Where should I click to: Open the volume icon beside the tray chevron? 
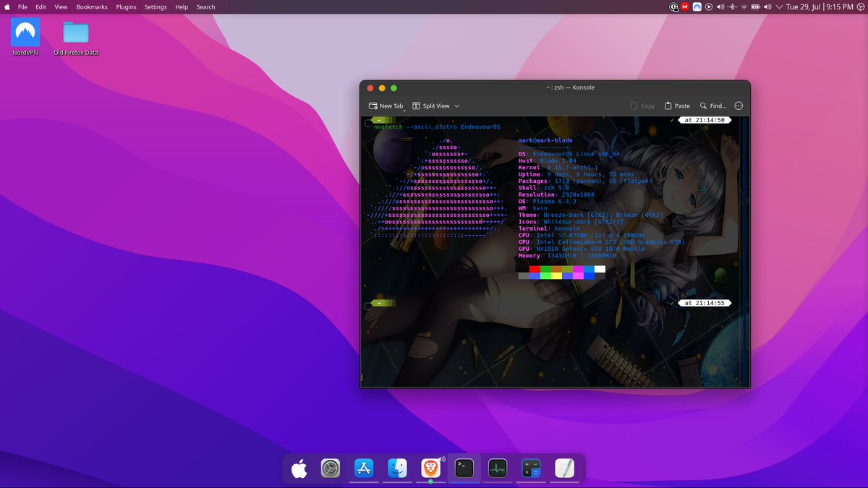(767, 7)
